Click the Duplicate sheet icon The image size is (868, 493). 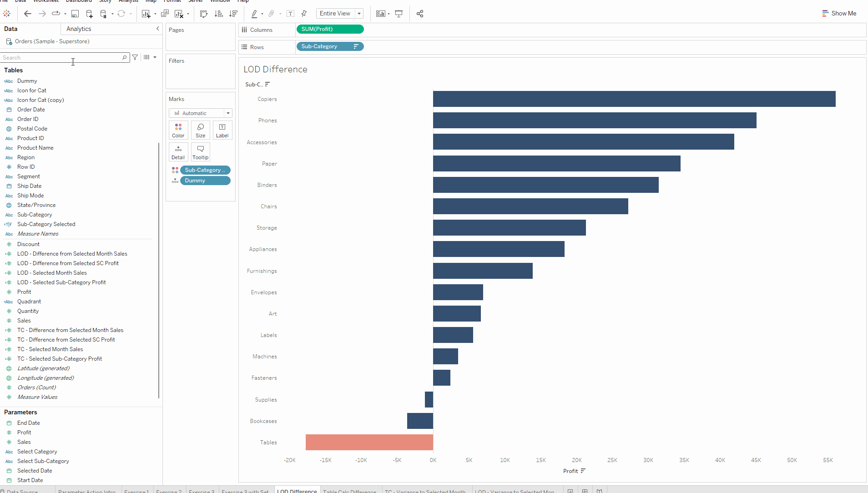(165, 14)
